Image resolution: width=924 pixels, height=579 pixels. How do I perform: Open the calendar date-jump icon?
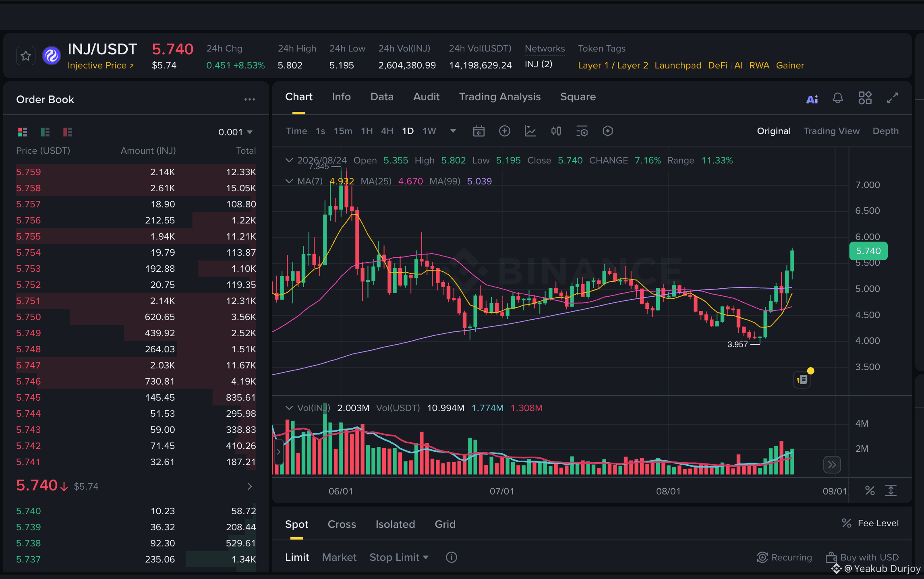pyautogui.click(x=479, y=131)
